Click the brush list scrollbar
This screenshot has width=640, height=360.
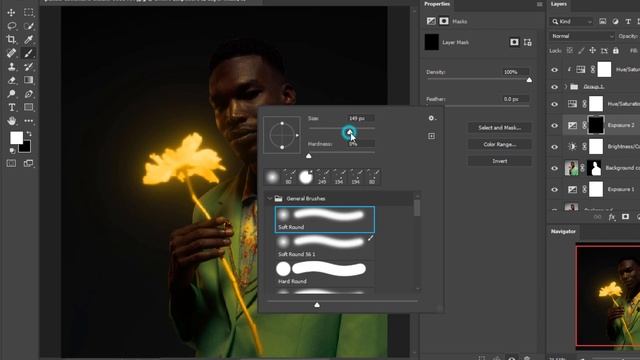click(x=417, y=208)
